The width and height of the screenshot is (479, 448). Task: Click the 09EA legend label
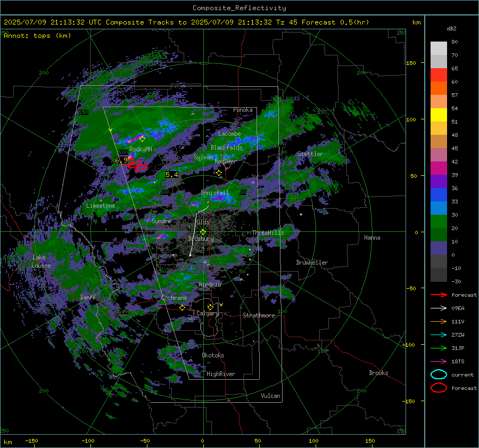tap(458, 308)
